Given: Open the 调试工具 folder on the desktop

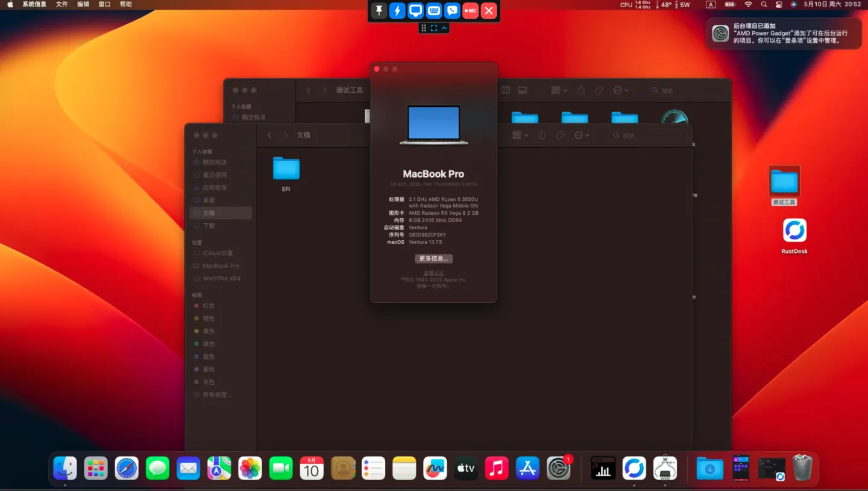Looking at the screenshot, I should 784,182.
